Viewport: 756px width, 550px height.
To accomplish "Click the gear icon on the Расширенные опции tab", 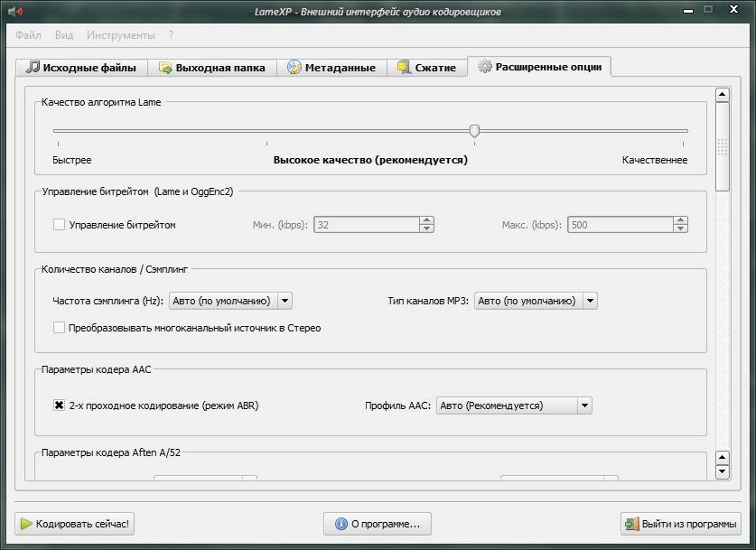I will [484, 66].
